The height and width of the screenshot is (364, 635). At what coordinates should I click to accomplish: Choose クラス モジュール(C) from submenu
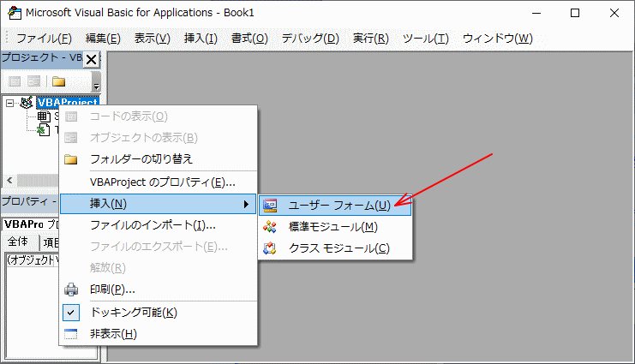tap(335, 248)
